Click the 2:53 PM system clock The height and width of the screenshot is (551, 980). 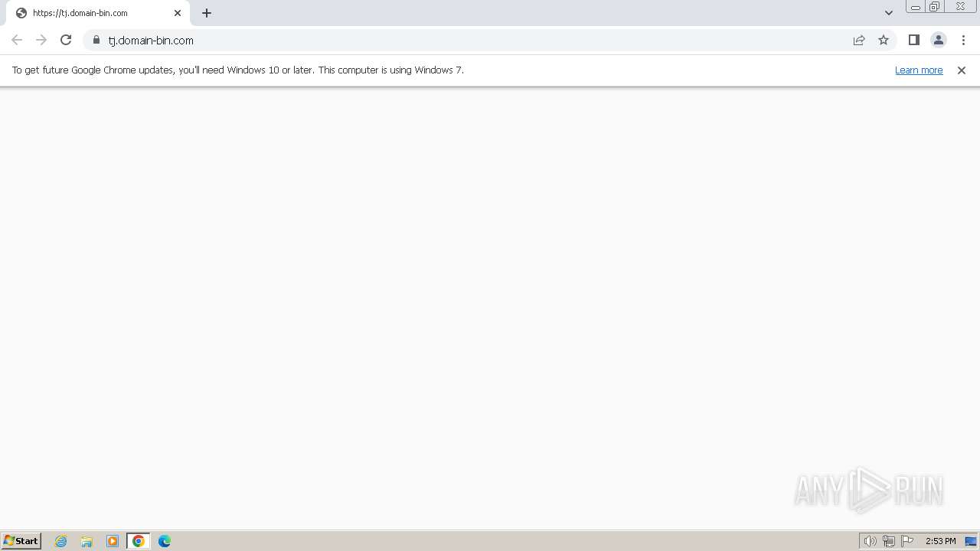pyautogui.click(x=940, y=541)
